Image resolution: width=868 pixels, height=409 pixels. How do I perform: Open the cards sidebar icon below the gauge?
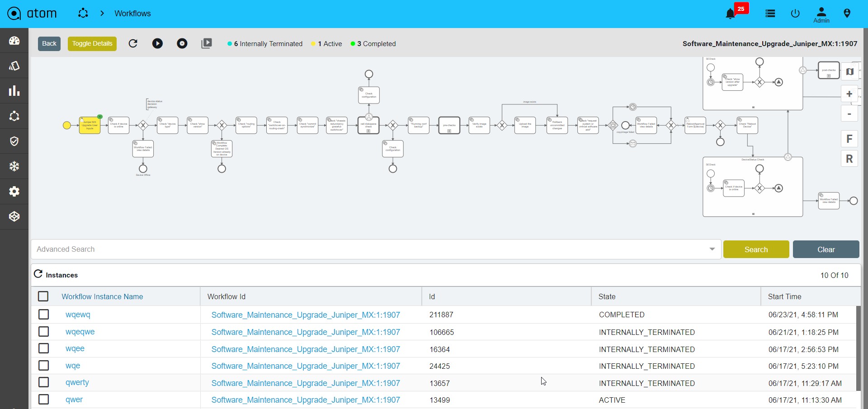14,66
